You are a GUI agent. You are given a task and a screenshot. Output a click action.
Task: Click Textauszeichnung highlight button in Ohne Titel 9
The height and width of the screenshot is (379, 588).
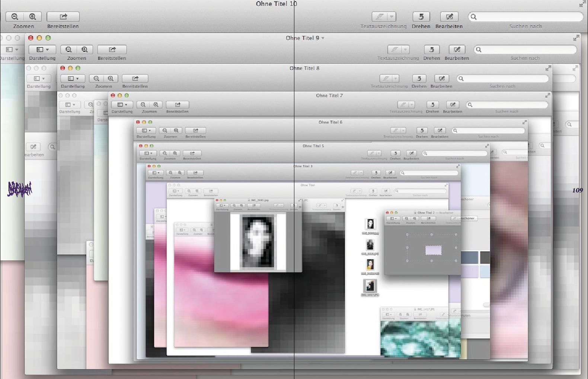[x=394, y=50]
